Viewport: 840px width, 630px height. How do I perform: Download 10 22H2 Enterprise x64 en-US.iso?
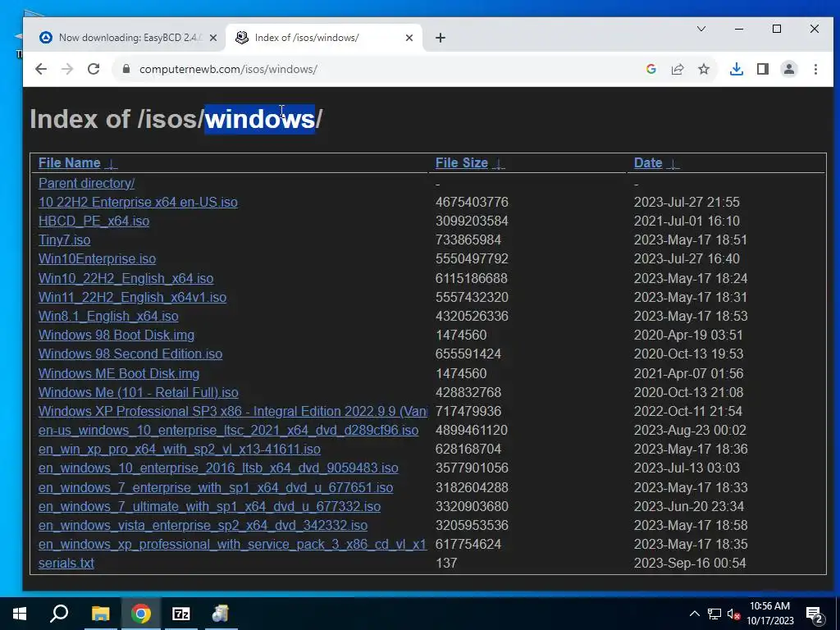click(x=138, y=202)
